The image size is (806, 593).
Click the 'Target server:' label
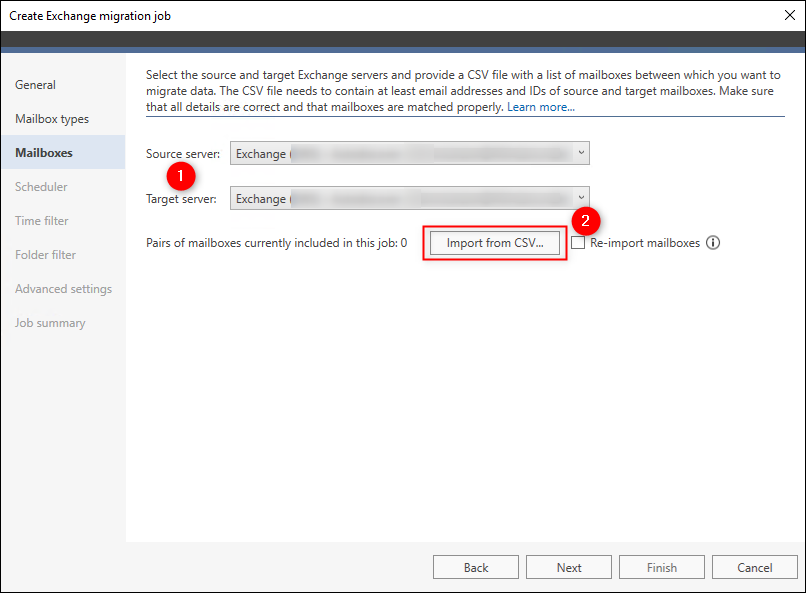[181, 199]
